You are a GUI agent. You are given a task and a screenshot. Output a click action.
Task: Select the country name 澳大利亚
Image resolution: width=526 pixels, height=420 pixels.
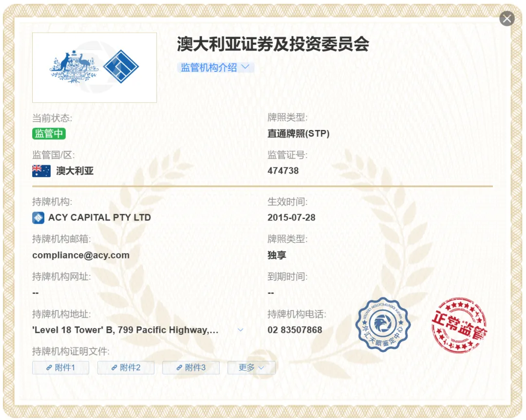75,171
